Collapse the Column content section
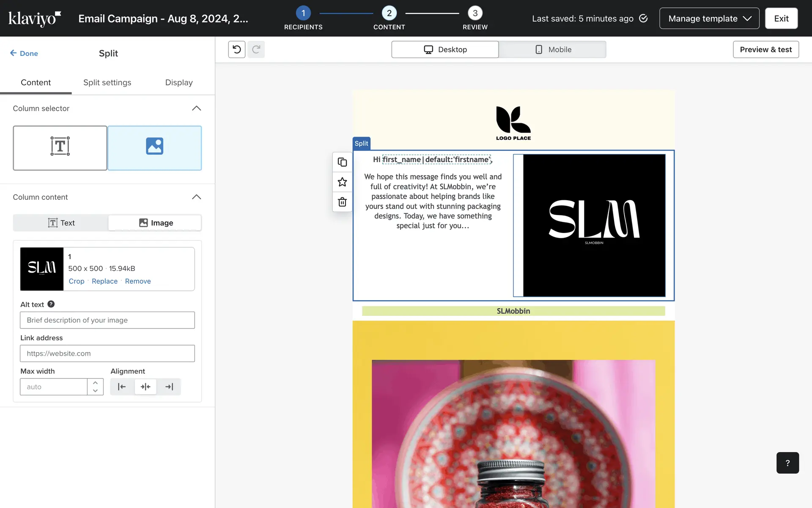 196,197
